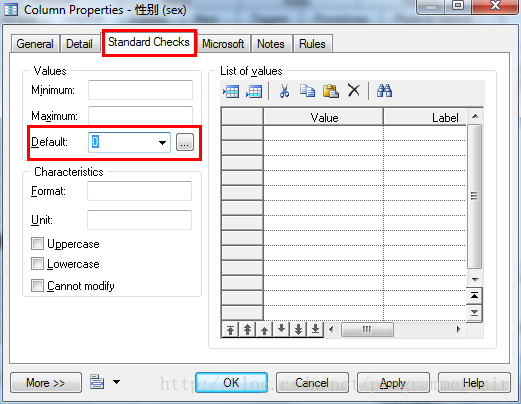Switch to the Detail tab
Viewport: 521px width, 404px height.
coord(79,44)
